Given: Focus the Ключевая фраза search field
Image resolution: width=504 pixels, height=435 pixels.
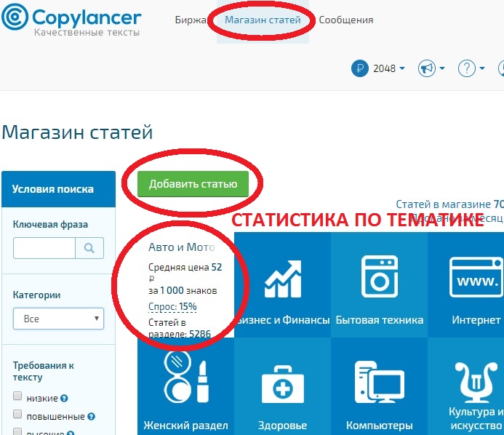Looking at the screenshot, I should 44,248.
